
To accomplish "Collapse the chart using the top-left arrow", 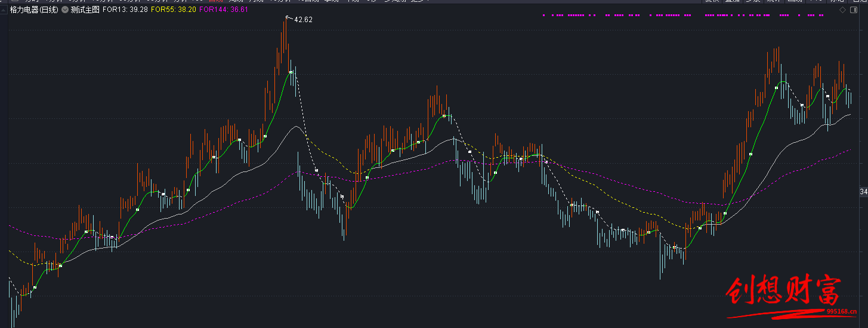I will [5, 10].
